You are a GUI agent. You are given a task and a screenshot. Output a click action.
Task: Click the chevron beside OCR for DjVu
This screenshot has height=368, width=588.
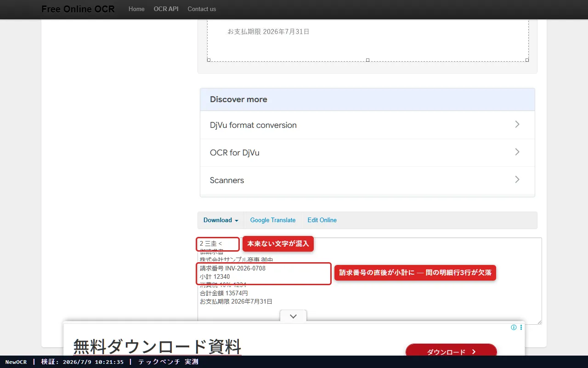click(x=517, y=152)
